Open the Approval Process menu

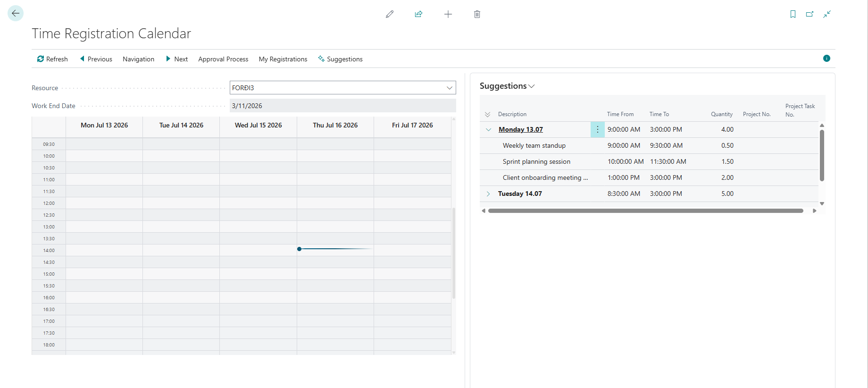click(x=223, y=59)
